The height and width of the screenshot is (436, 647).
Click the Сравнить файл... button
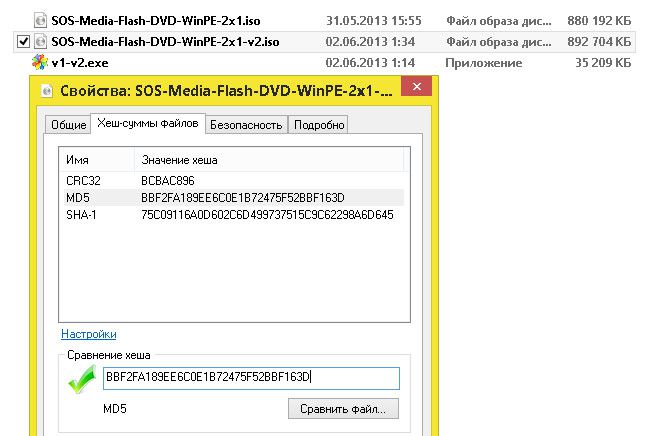point(343,409)
